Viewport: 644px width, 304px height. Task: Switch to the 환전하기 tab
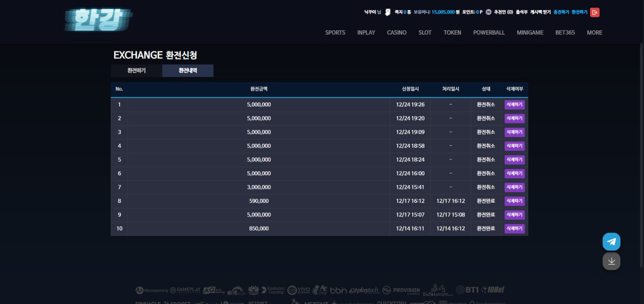point(136,71)
